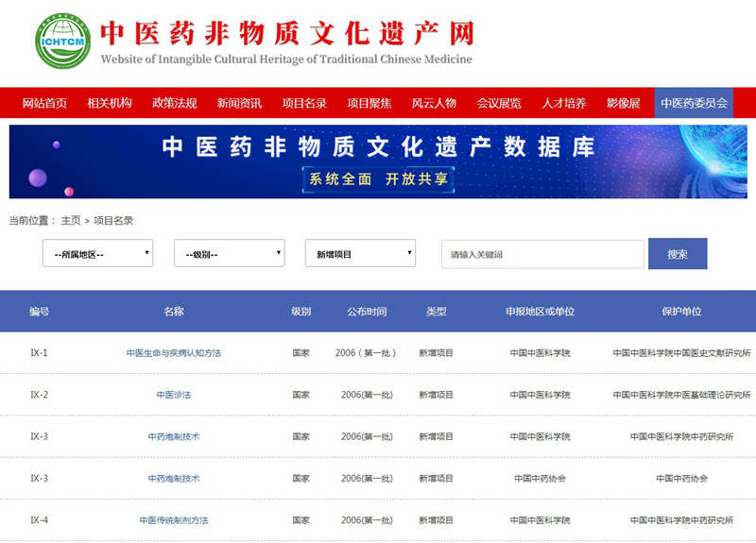Open the 网站首页 menu item
Viewport: 756px width, 543px height.
click(x=44, y=103)
